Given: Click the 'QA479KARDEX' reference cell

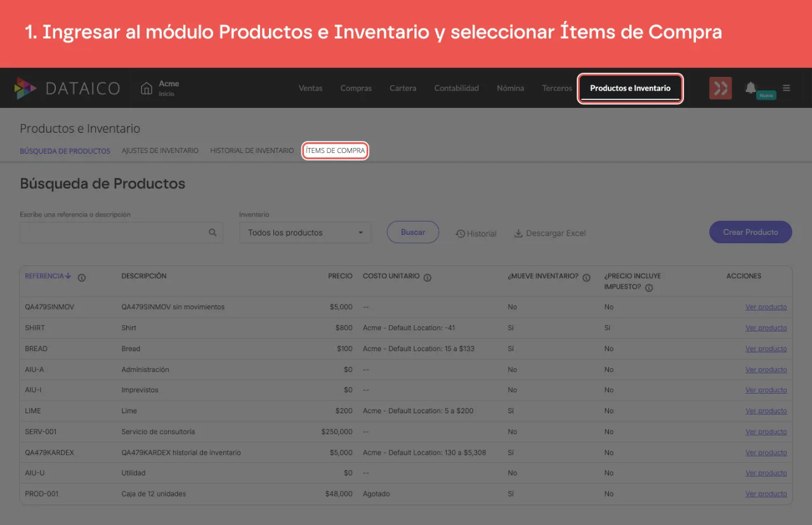Looking at the screenshot, I should click(49, 453).
